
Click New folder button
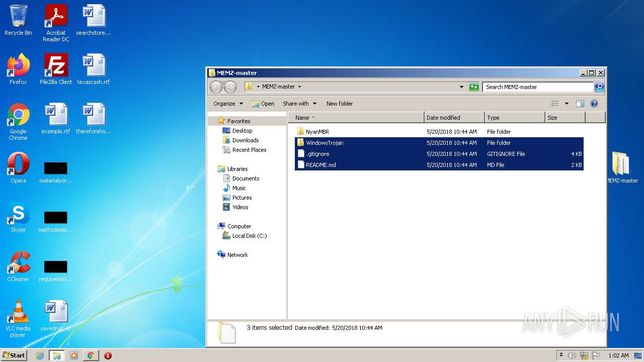tap(340, 104)
